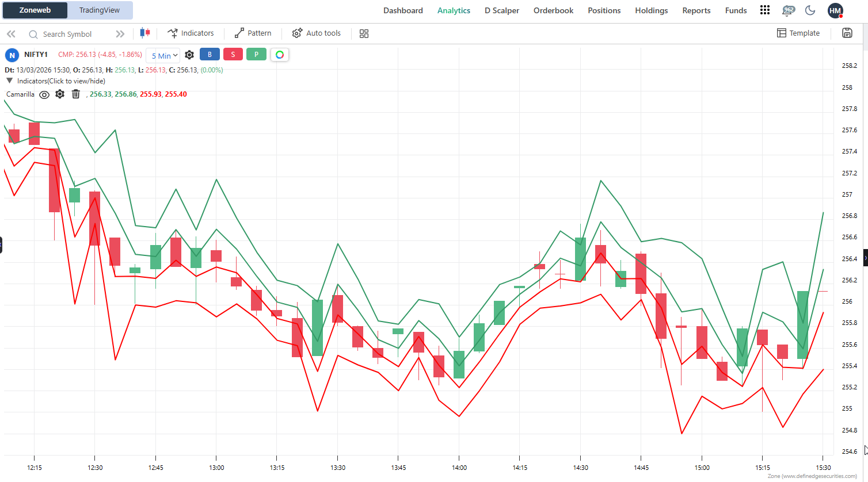Open the 5 Min timeframe dropdown
868x482 pixels.
pos(163,56)
